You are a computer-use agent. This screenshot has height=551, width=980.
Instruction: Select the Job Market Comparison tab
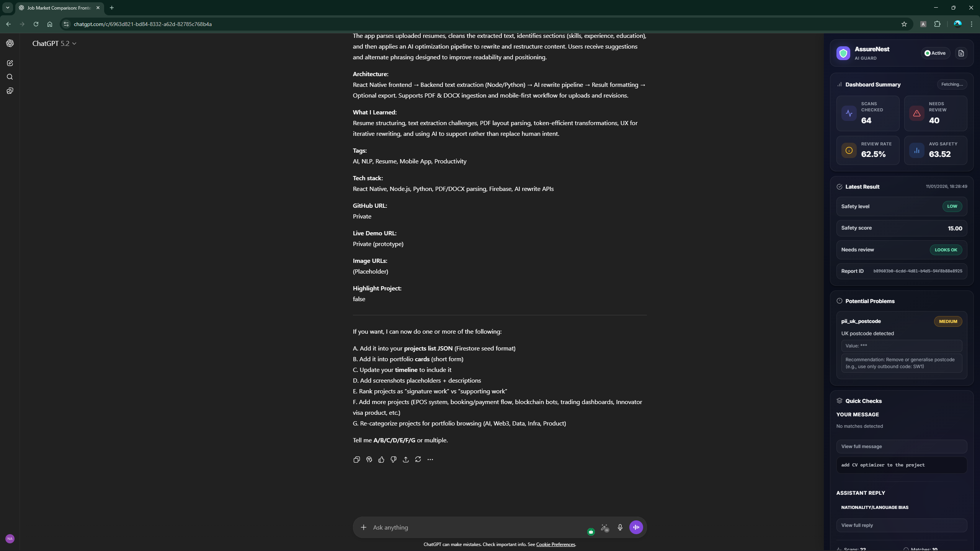[59, 8]
